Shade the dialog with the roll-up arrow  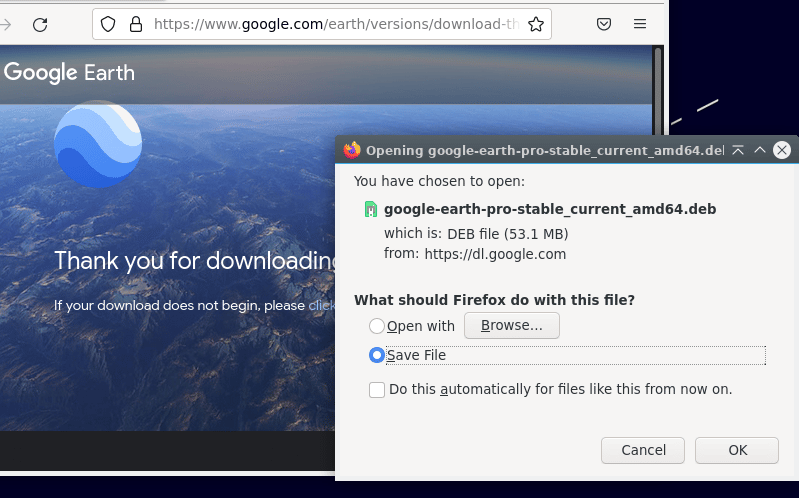point(738,150)
